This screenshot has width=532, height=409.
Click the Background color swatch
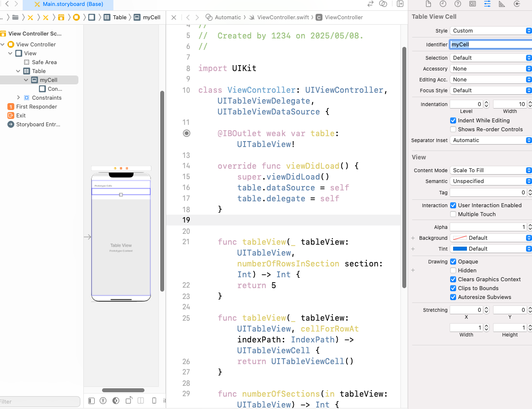(x=460, y=238)
